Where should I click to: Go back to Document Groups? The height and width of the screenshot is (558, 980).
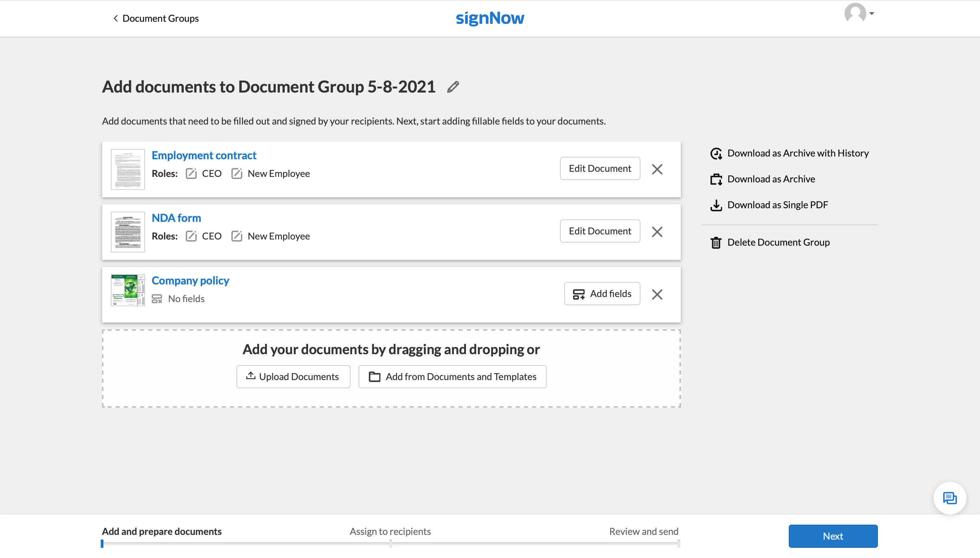[156, 18]
